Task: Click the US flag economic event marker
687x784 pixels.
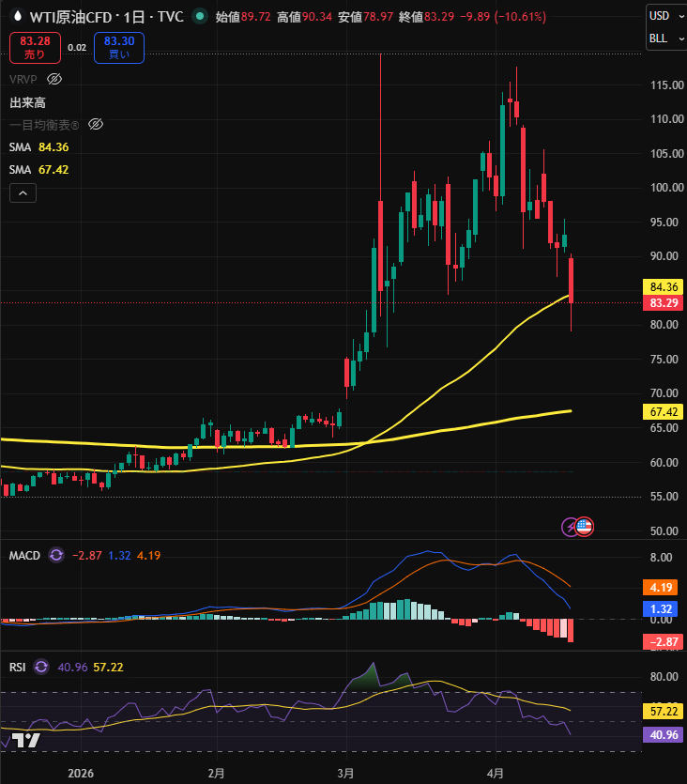Action: [x=584, y=527]
